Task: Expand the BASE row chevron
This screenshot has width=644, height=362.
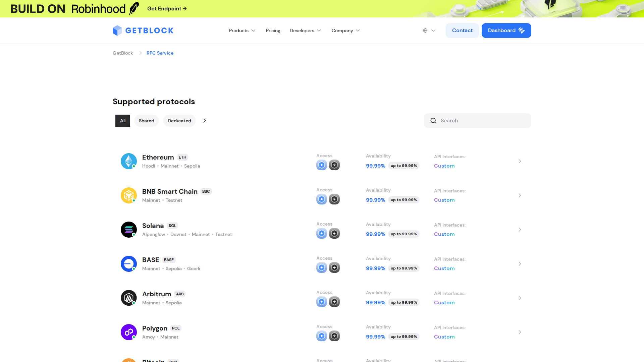Action: pos(520,264)
